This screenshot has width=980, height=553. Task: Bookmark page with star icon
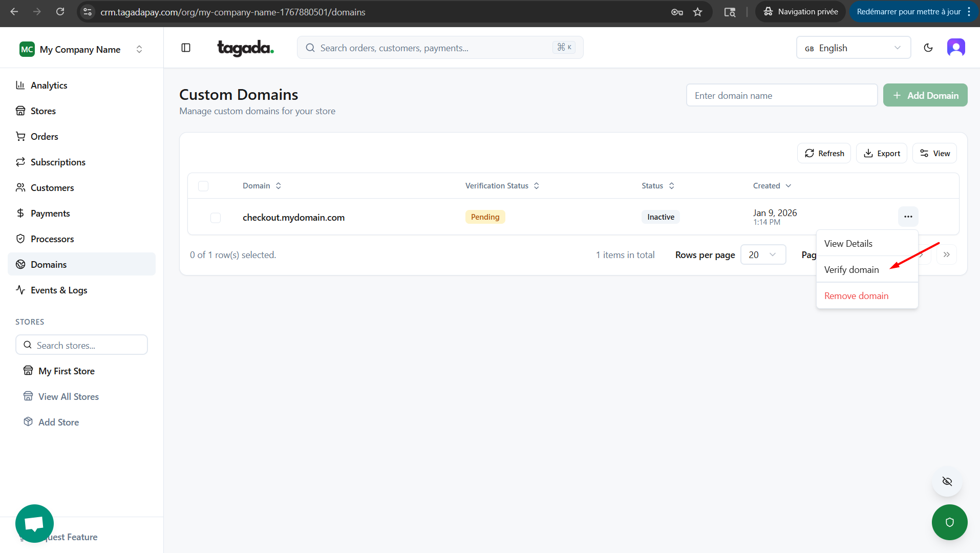click(x=697, y=12)
